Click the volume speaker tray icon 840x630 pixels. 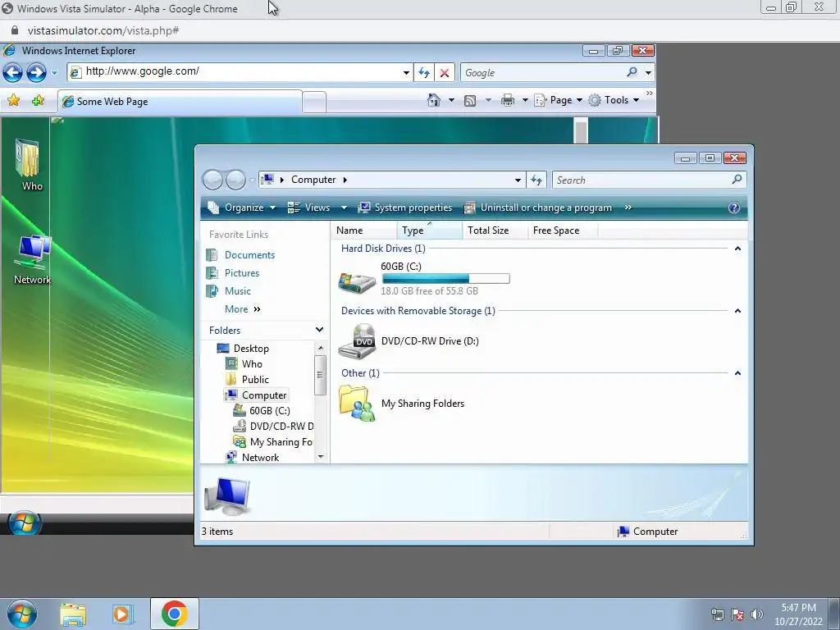pyautogui.click(x=756, y=614)
